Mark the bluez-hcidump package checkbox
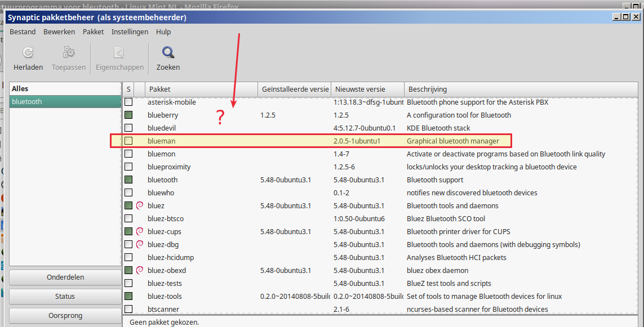 [x=128, y=257]
